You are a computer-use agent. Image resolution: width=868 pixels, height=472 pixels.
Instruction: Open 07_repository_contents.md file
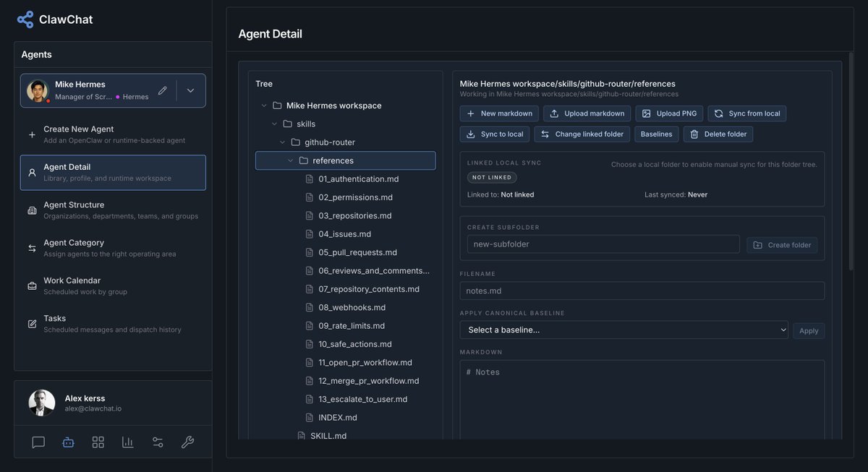362,289
